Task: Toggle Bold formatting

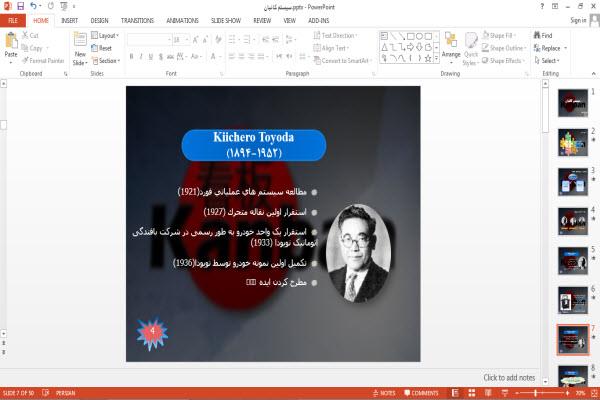Action: click(x=131, y=57)
